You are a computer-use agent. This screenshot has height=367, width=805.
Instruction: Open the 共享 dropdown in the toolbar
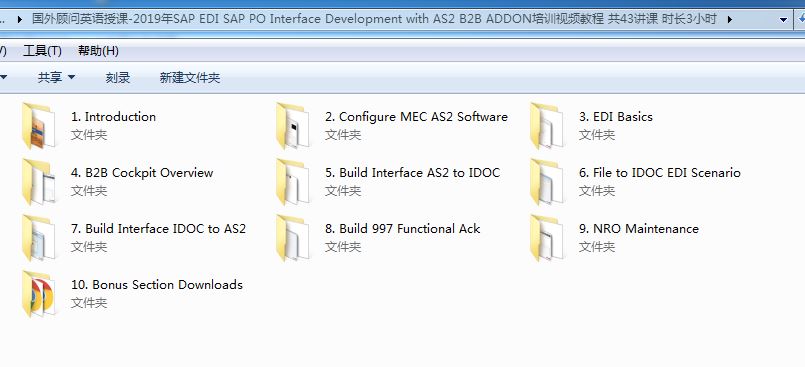pyautogui.click(x=56, y=78)
